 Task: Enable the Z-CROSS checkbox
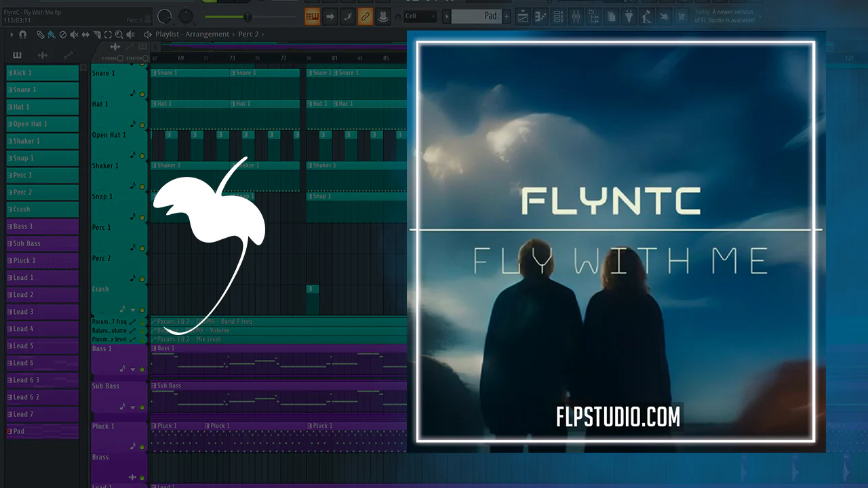tap(121, 58)
